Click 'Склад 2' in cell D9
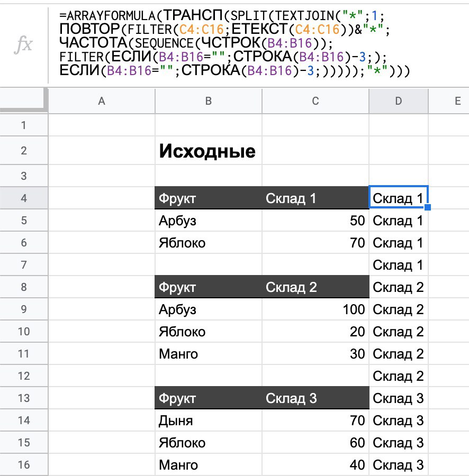The height and width of the screenshot is (476, 469). coord(399,309)
